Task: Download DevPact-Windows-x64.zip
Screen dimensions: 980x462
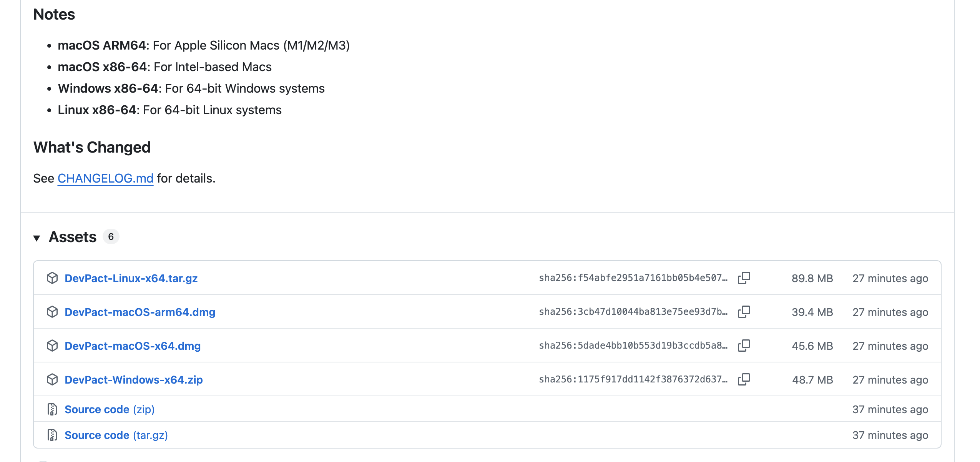Action: 134,380
